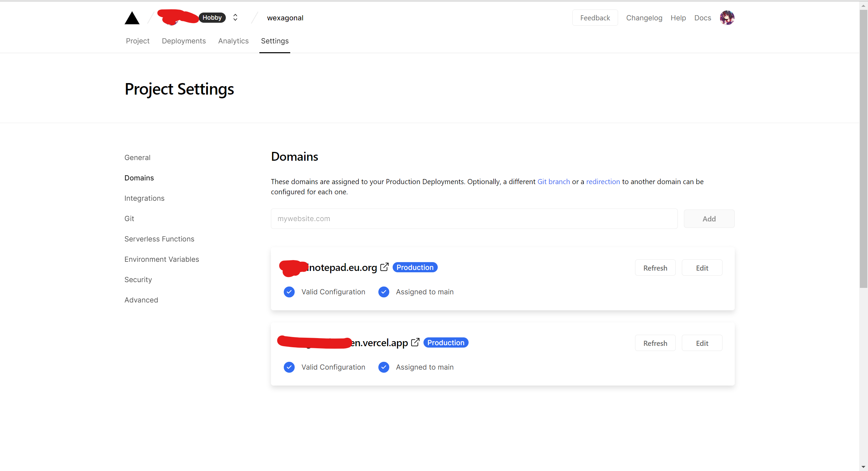Click Assigned to main checkmark on eu.org domain

384,292
